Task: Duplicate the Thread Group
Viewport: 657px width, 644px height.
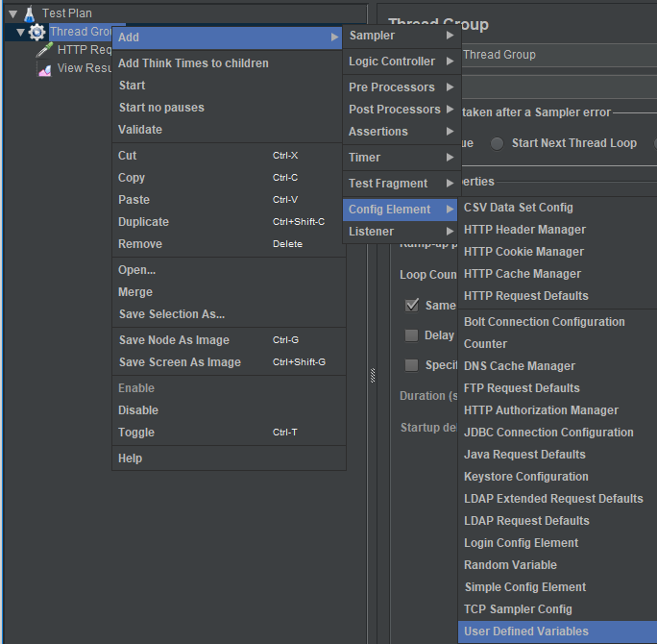Action: tap(229, 222)
